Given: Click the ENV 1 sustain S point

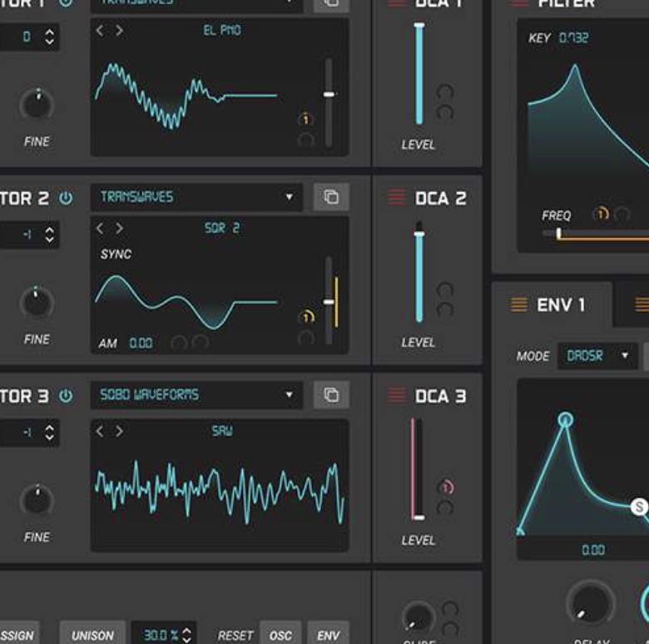Looking at the screenshot, I should (639, 507).
